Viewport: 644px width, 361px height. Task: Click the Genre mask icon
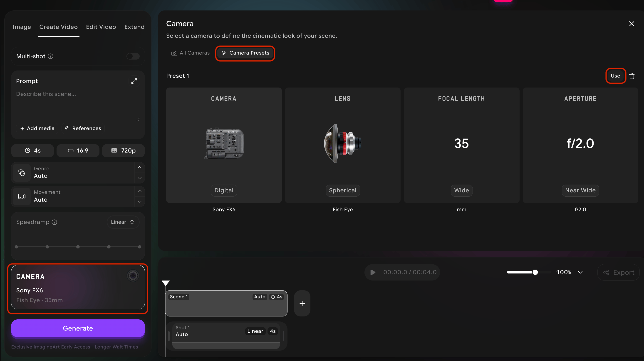22,173
